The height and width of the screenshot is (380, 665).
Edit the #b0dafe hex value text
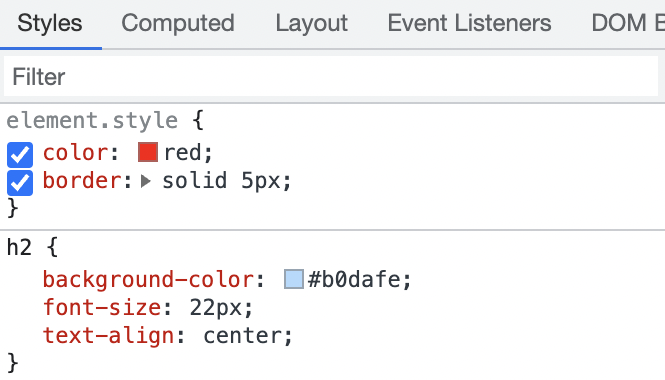(354, 279)
